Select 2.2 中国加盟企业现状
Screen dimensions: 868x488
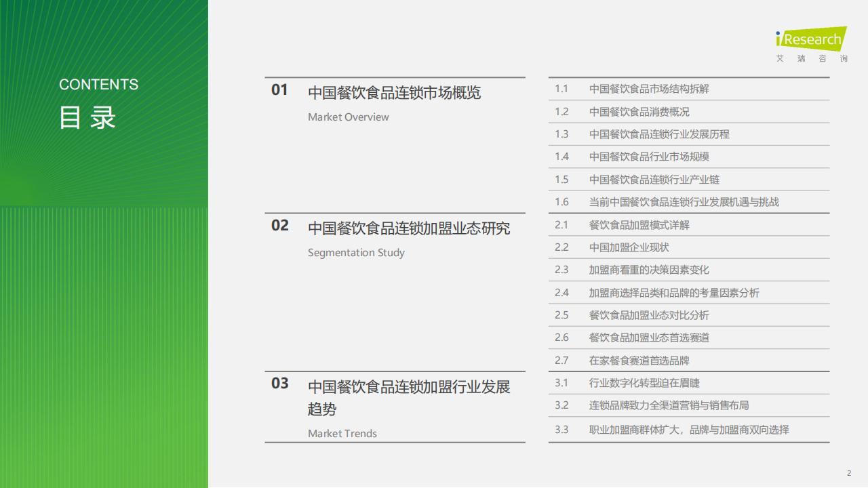[629, 247]
